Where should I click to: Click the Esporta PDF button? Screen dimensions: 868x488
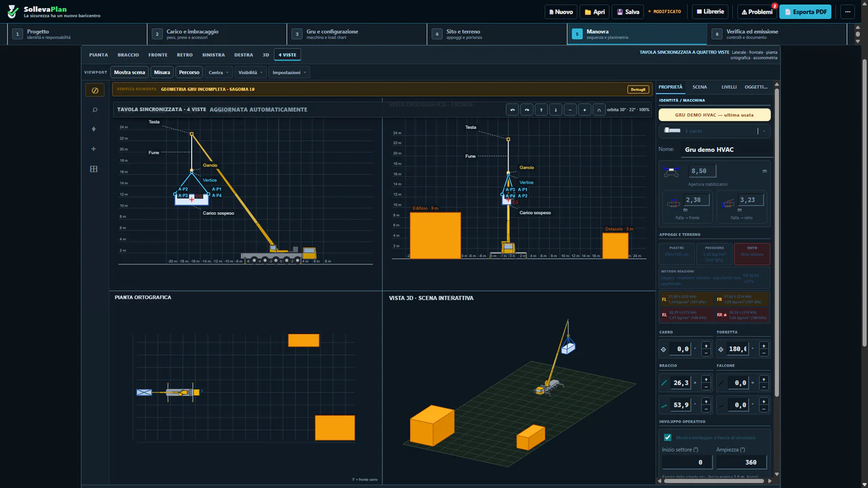[807, 12]
